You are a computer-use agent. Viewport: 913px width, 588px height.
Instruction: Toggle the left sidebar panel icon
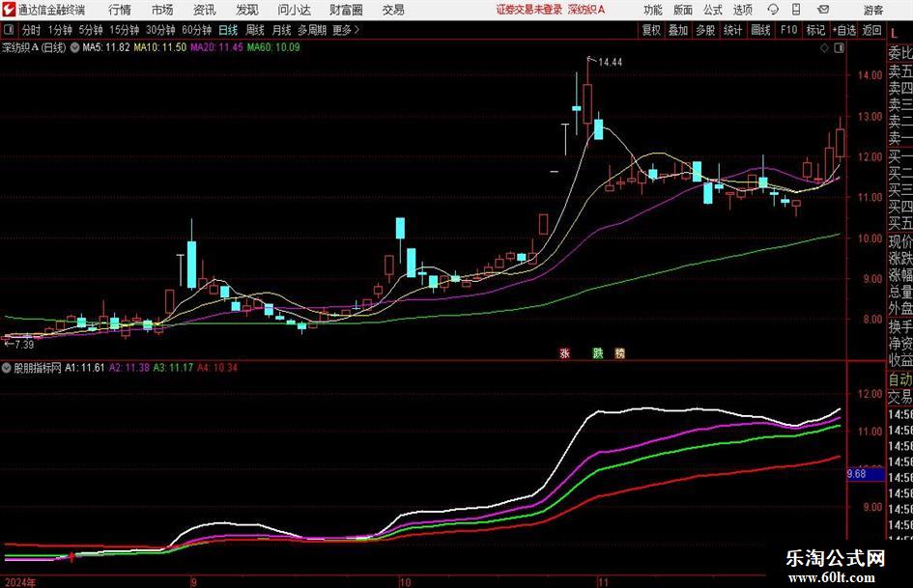pos(9,30)
